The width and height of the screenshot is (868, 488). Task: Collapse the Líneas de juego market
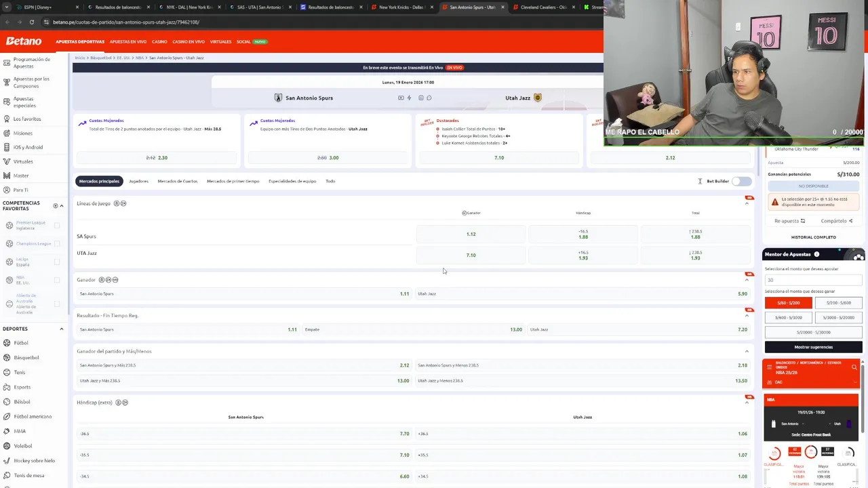[747, 203]
